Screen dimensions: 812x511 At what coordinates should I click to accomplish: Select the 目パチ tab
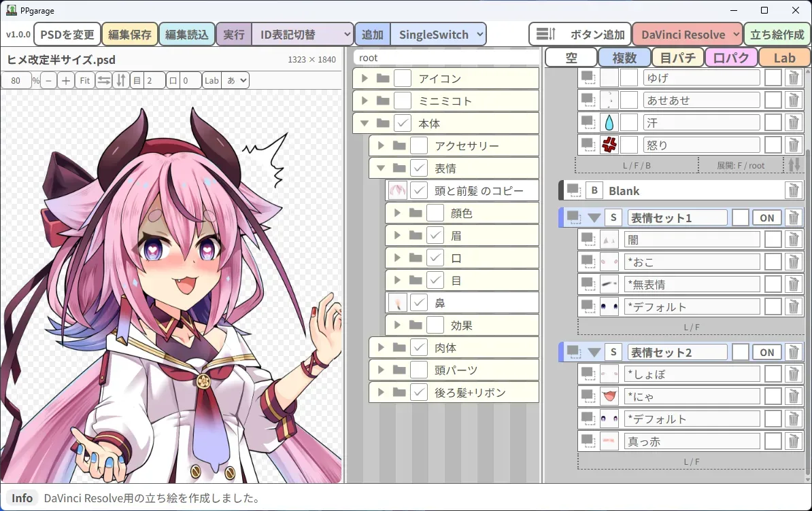coord(677,58)
